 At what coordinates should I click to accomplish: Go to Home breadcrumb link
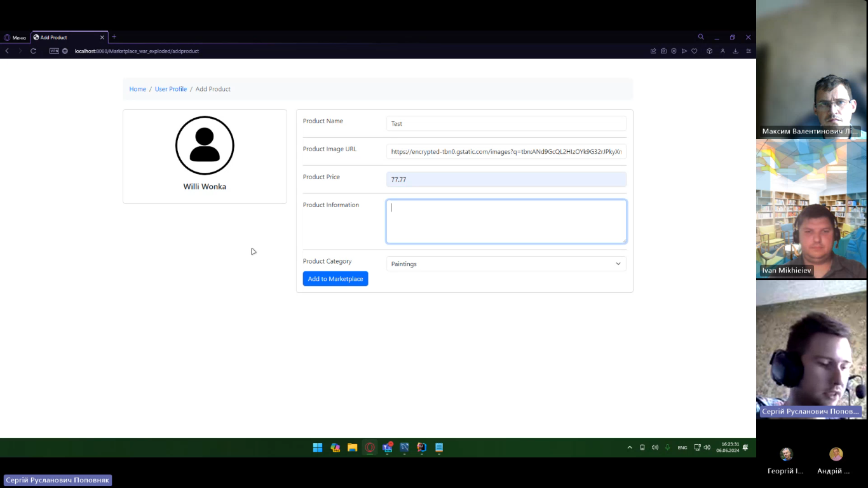(137, 89)
